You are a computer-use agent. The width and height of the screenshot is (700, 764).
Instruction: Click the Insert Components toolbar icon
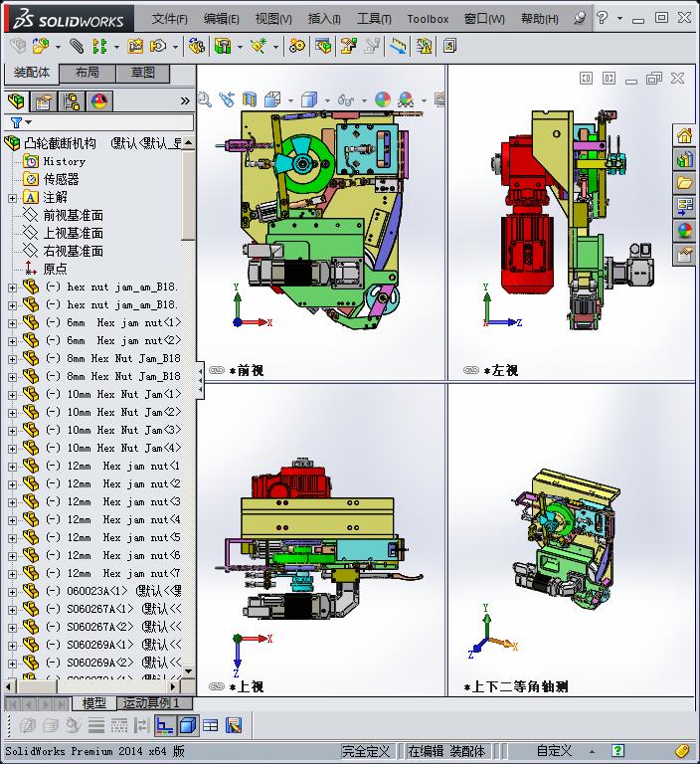(x=41, y=47)
